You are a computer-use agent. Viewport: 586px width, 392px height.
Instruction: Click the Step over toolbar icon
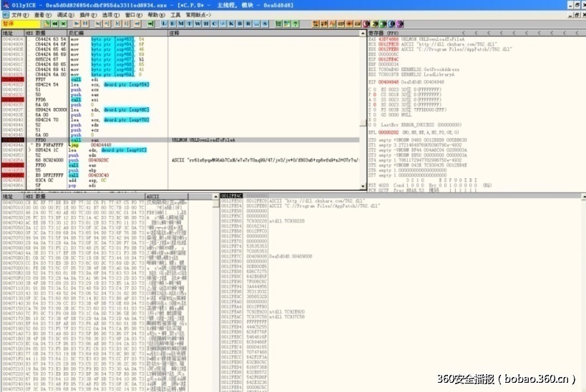[x=107, y=24]
